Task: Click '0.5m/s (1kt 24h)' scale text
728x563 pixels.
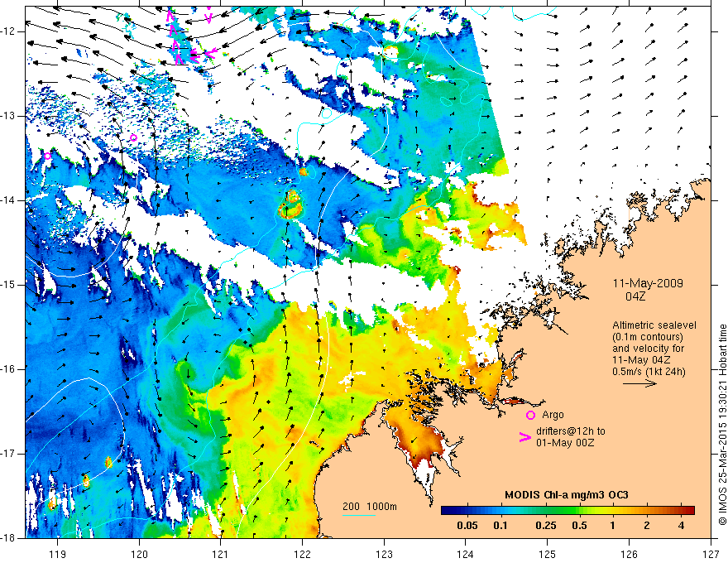Action: click(x=649, y=372)
